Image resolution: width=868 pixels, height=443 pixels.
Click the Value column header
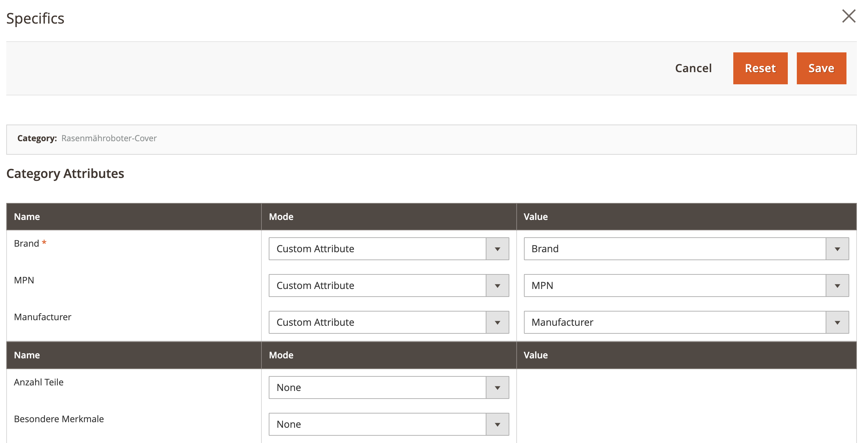click(535, 216)
